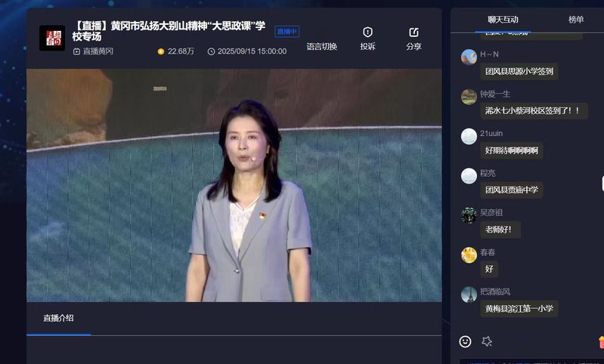This screenshot has height=364, width=604.
Task: Click the gold coin view count icon
Action: pos(161,51)
